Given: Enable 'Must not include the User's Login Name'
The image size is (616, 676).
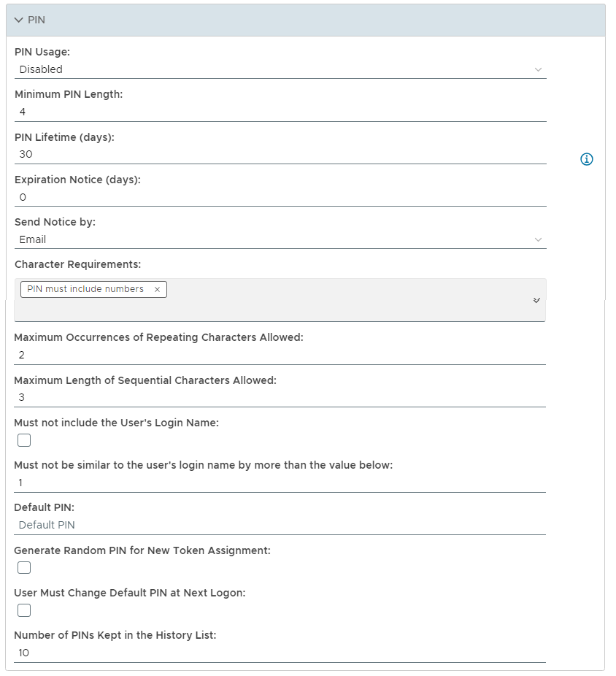Looking at the screenshot, I should coord(24,439).
